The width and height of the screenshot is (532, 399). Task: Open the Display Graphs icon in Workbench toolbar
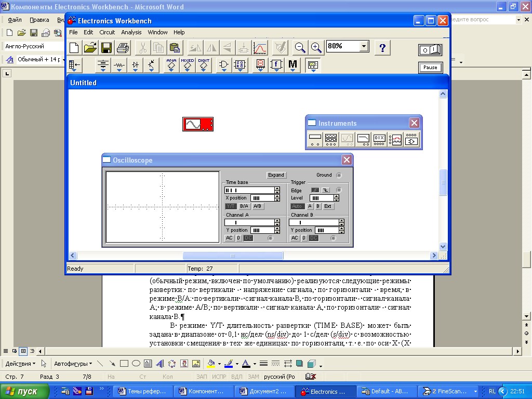point(260,48)
